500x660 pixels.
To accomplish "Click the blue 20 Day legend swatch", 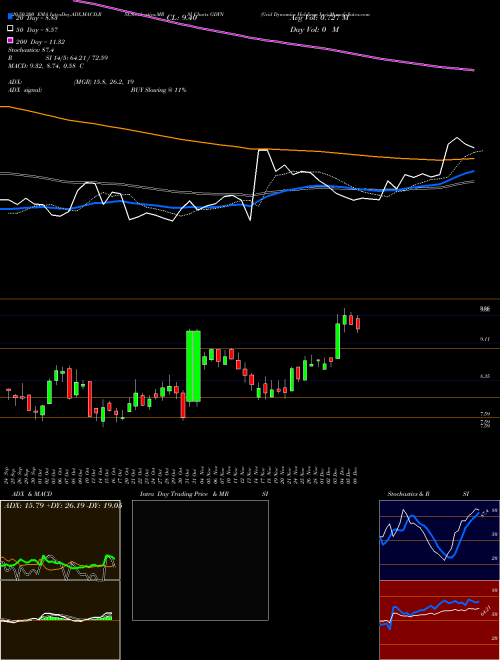I will pos(10,17).
